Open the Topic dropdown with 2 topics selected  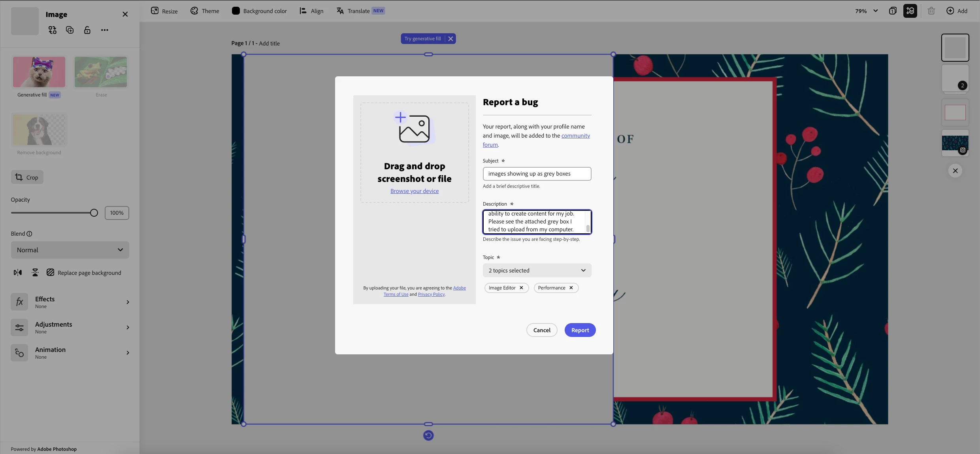point(537,271)
